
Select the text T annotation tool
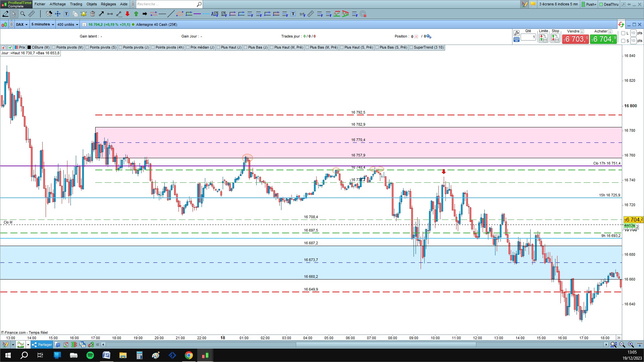coord(66,14)
